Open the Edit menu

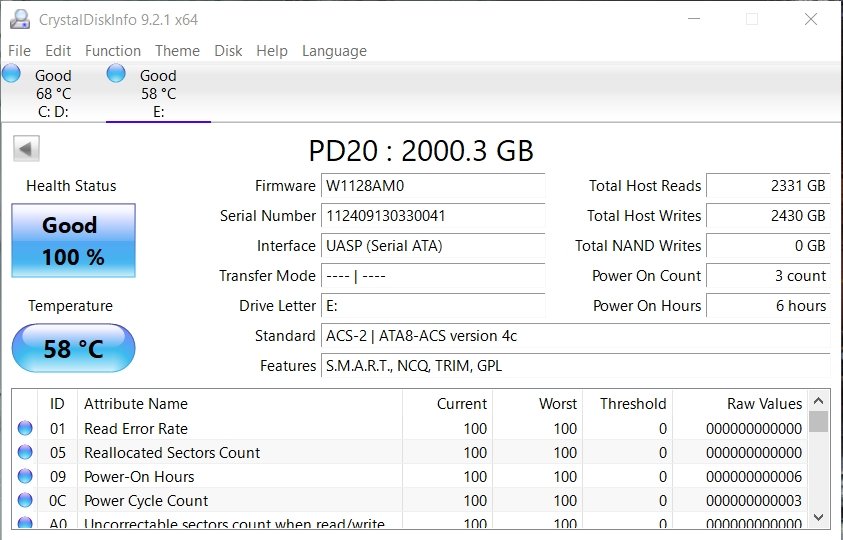(58, 51)
